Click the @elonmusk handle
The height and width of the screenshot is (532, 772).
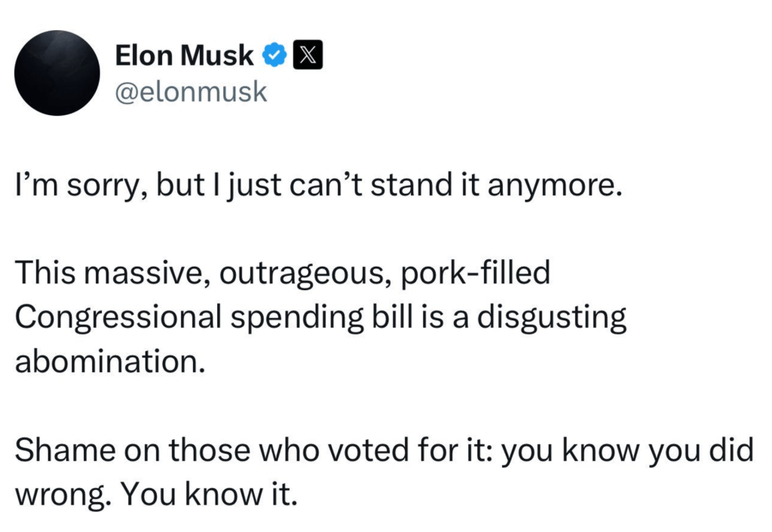pyautogui.click(x=190, y=92)
